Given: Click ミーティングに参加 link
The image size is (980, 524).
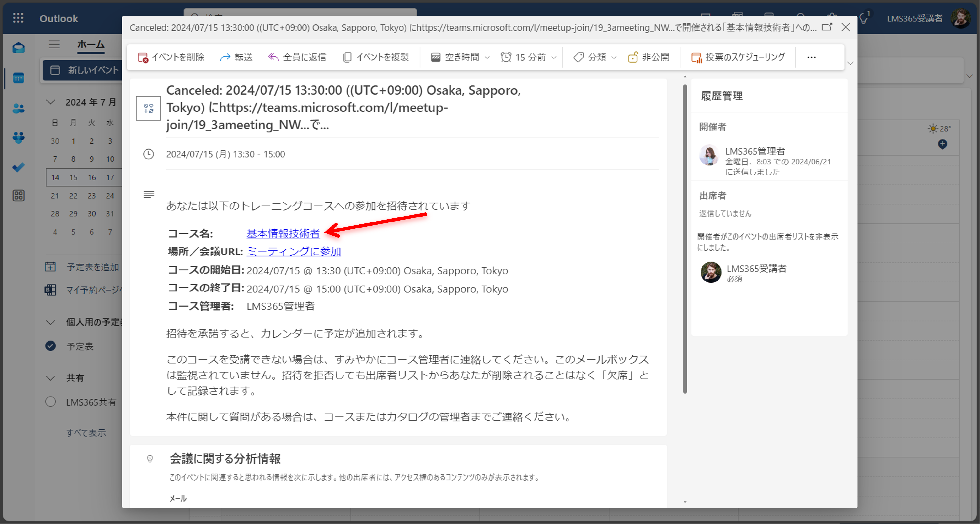Looking at the screenshot, I should coord(294,251).
